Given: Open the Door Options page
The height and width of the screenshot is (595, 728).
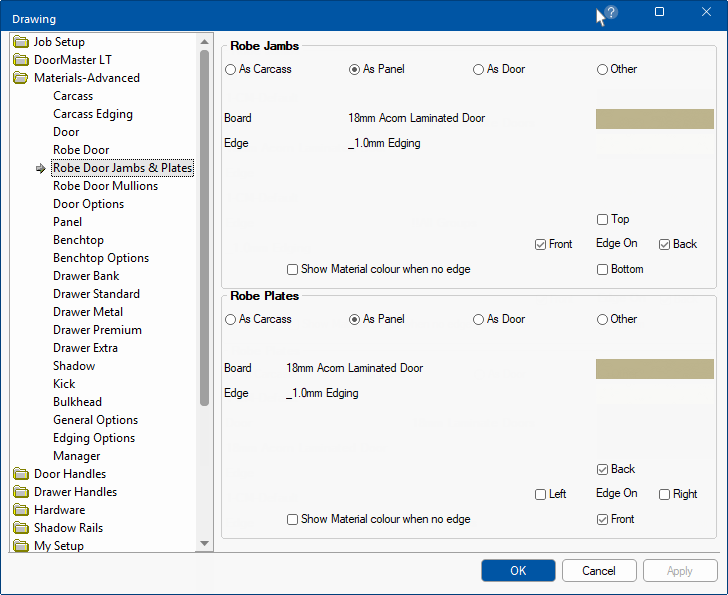Looking at the screenshot, I should coord(89,204).
